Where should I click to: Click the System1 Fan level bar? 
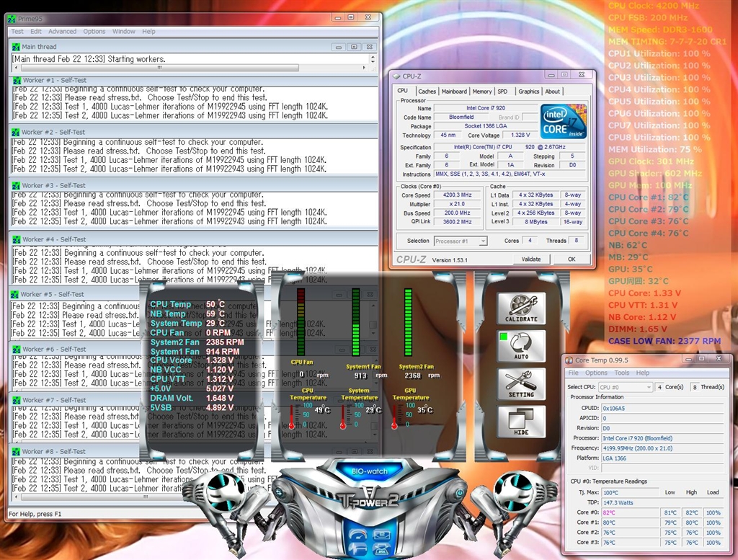pos(356,322)
